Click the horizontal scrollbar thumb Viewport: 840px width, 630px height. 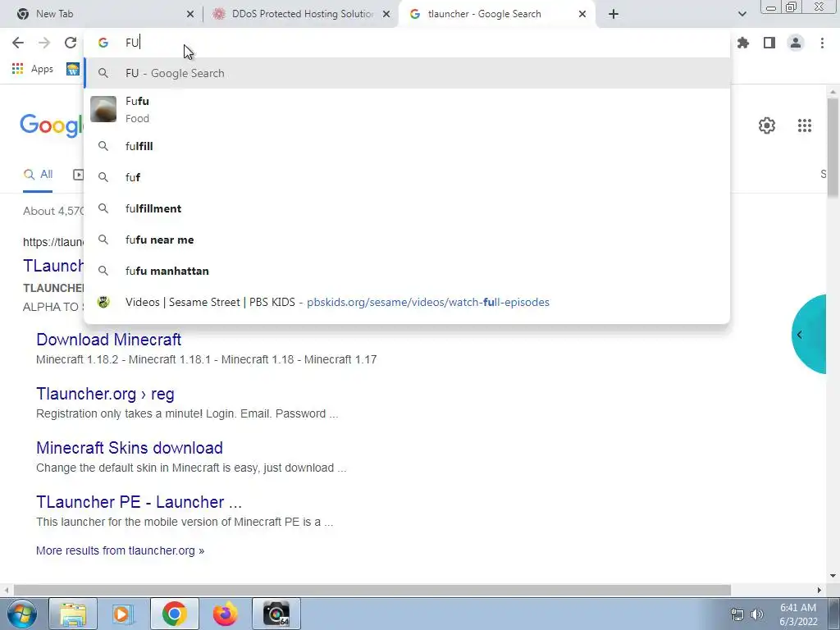click(x=372, y=590)
